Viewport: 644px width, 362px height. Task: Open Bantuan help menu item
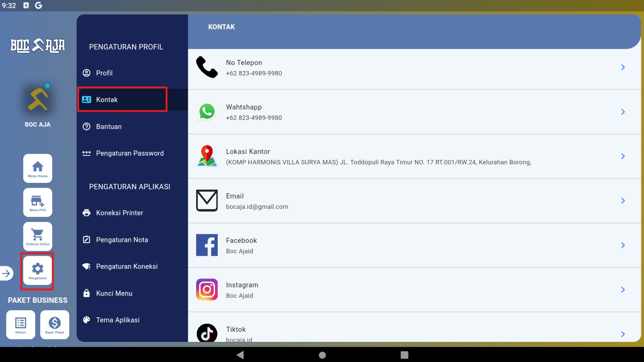pos(132,127)
